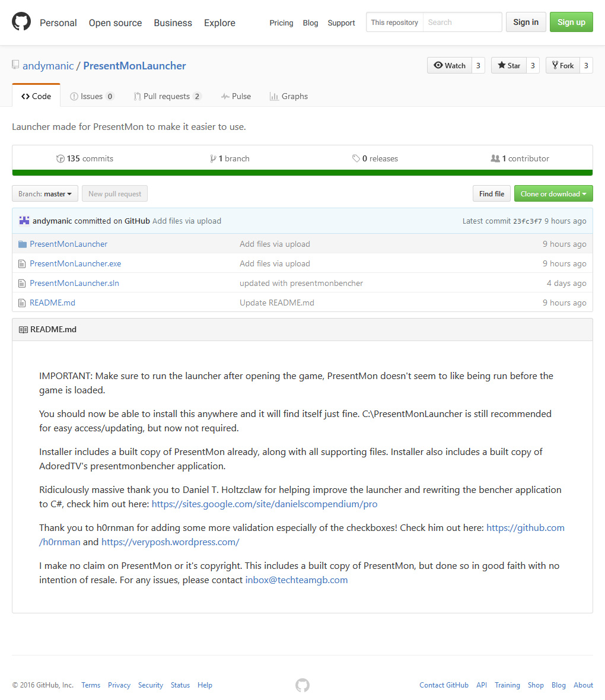Click the PresentMonLauncher folder icon
Screen dimensions: 605x700
(x=23, y=244)
